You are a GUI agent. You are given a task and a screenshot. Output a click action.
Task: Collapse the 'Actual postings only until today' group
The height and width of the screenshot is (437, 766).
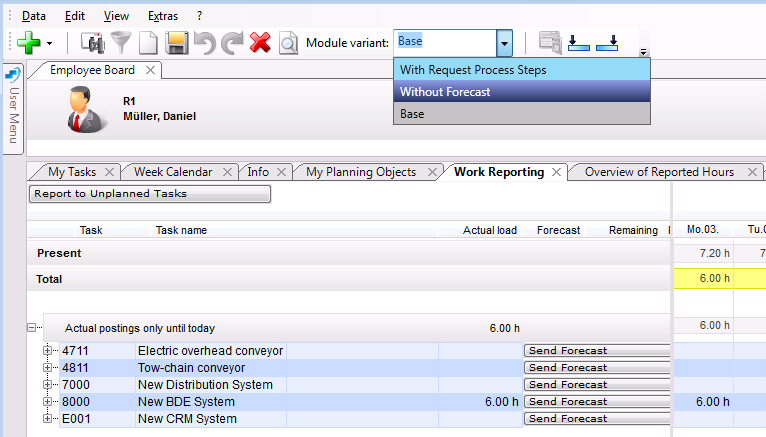click(x=32, y=327)
